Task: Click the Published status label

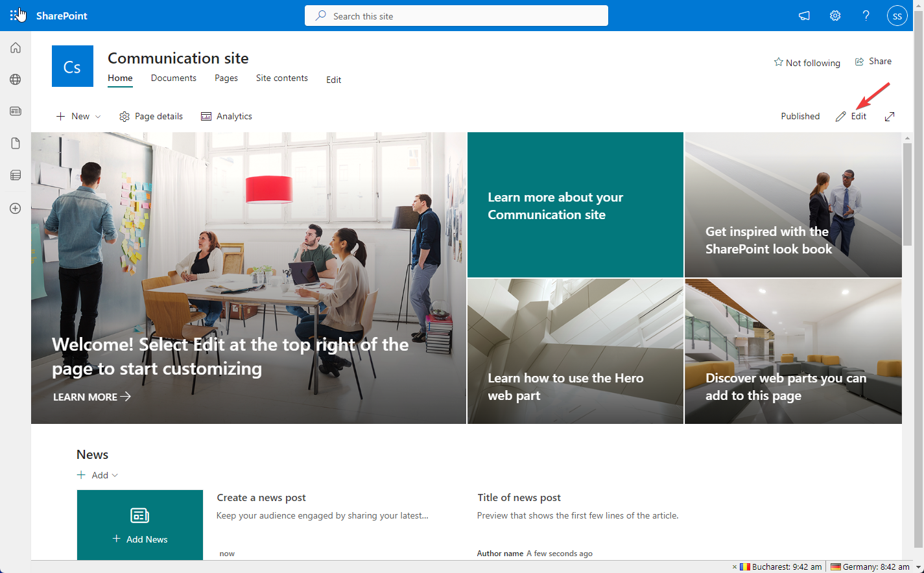Action: (800, 117)
